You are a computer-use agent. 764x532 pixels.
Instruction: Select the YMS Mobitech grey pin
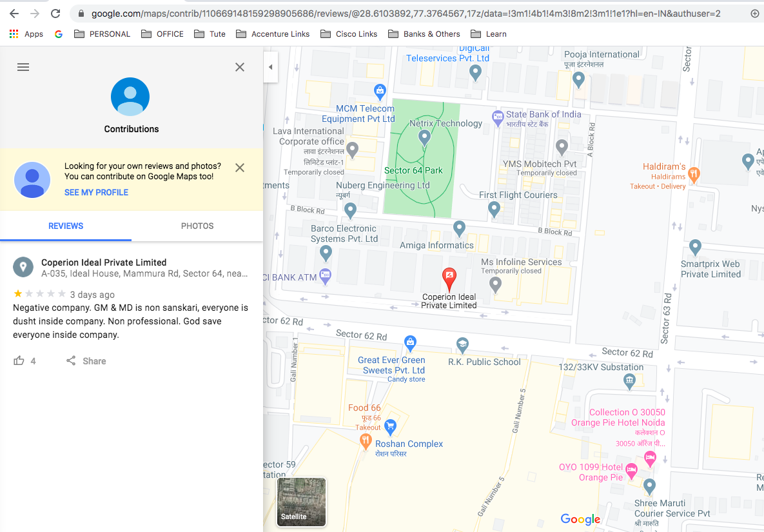(x=562, y=146)
